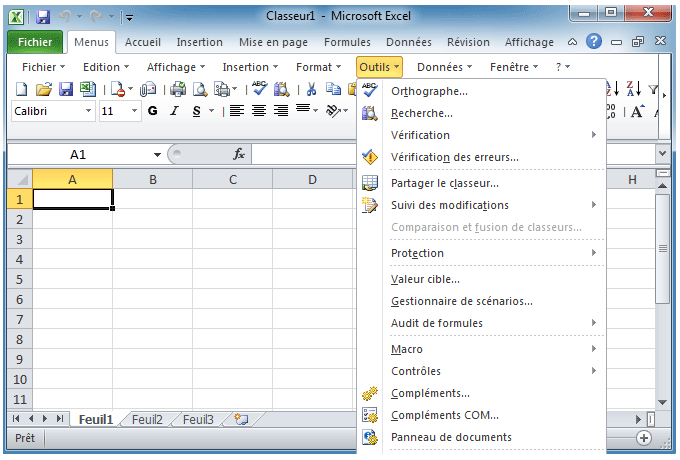Click the Compléments COM icon in menu

pyautogui.click(x=370, y=415)
